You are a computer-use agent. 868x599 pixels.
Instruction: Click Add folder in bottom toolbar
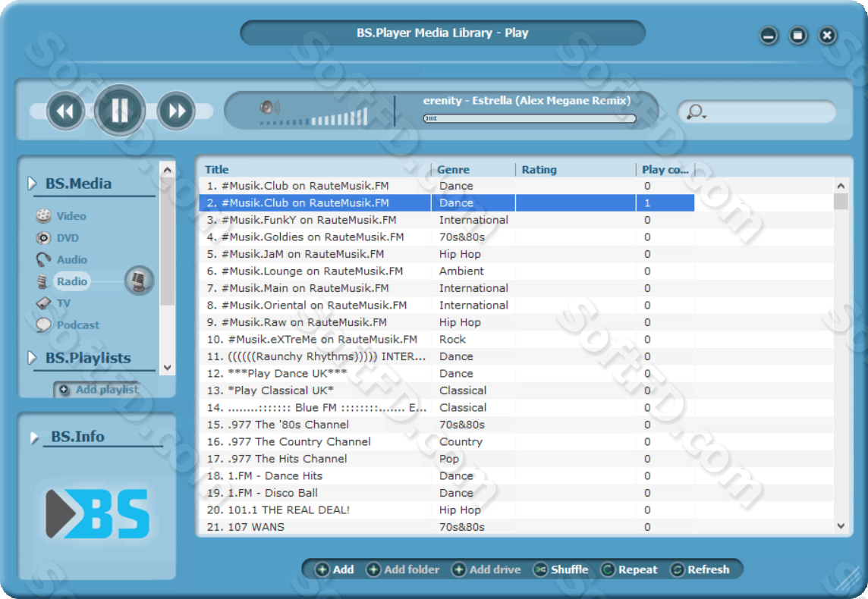point(403,569)
